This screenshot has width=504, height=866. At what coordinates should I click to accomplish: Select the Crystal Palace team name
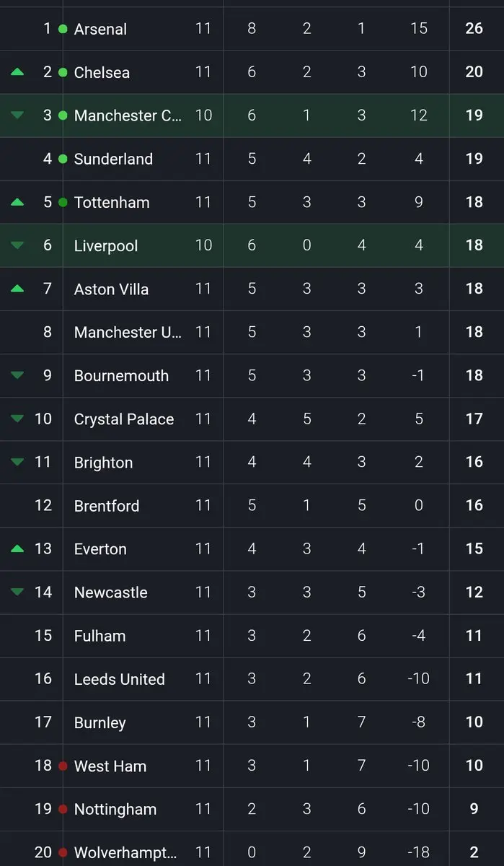(124, 419)
